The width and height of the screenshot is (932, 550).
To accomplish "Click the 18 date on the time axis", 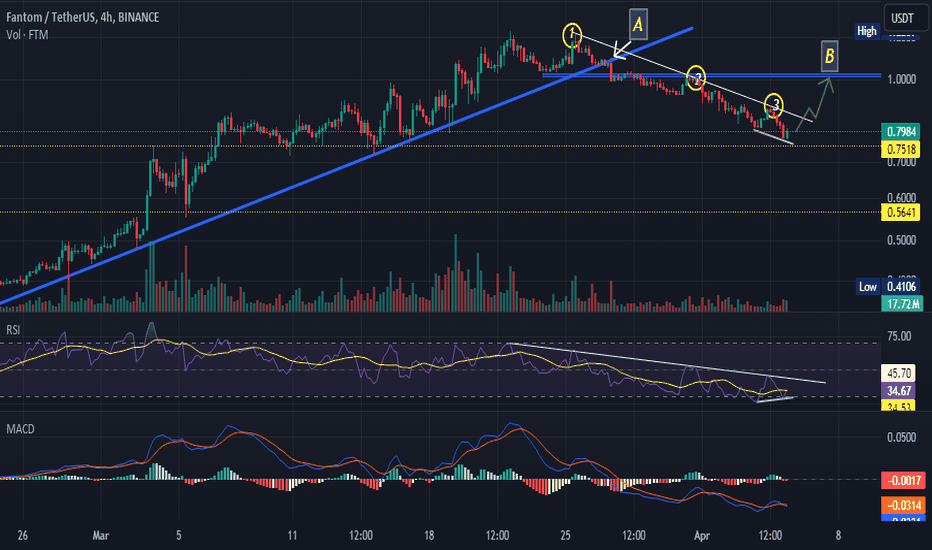I will coord(429,536).
